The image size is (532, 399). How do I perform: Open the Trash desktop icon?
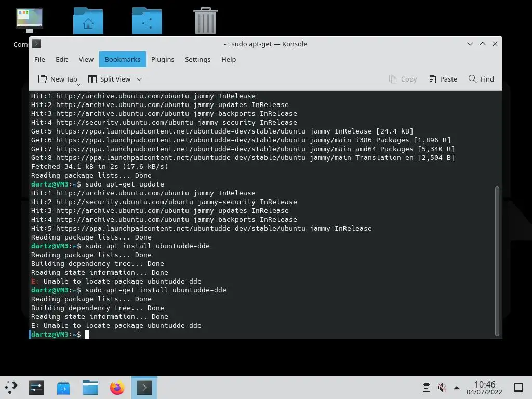point(206,21)
